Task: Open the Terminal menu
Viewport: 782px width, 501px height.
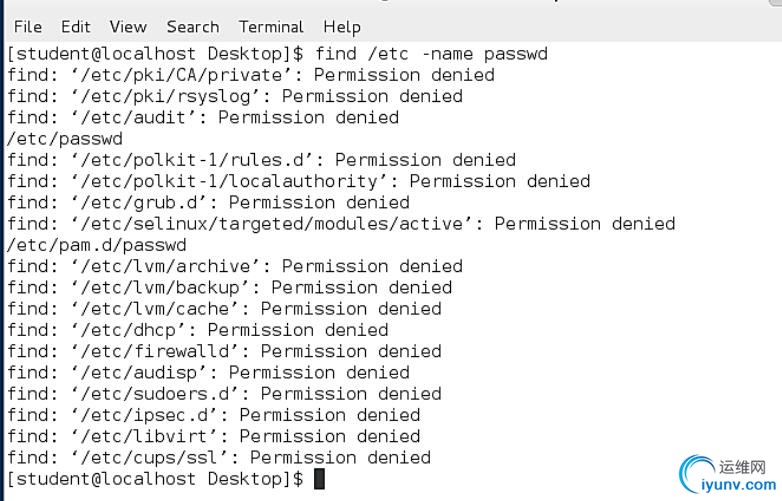Action: [271, 26]
